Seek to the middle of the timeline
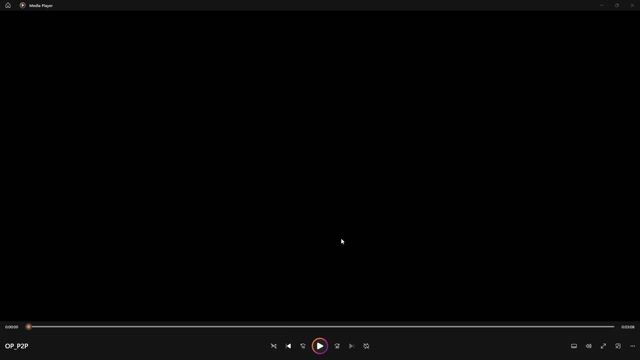 point(321,327)
